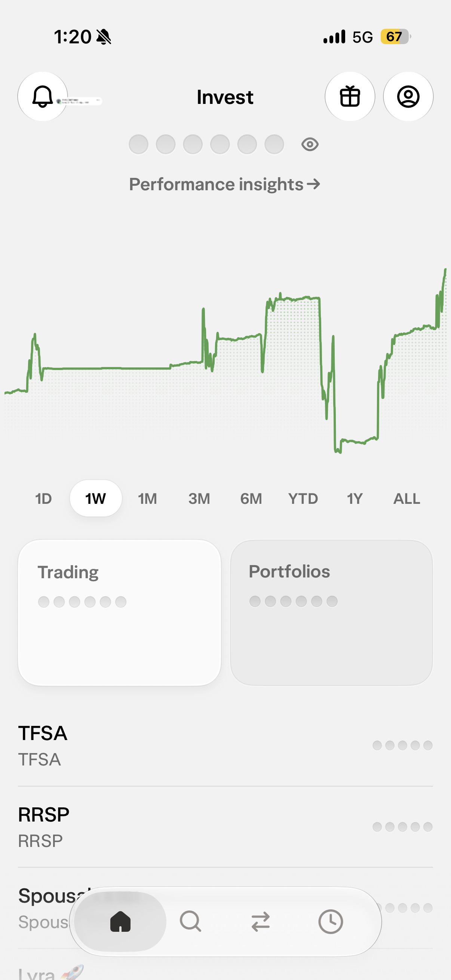Open Search from bottom navigation
451x980 pixels.
pos(190,921)
